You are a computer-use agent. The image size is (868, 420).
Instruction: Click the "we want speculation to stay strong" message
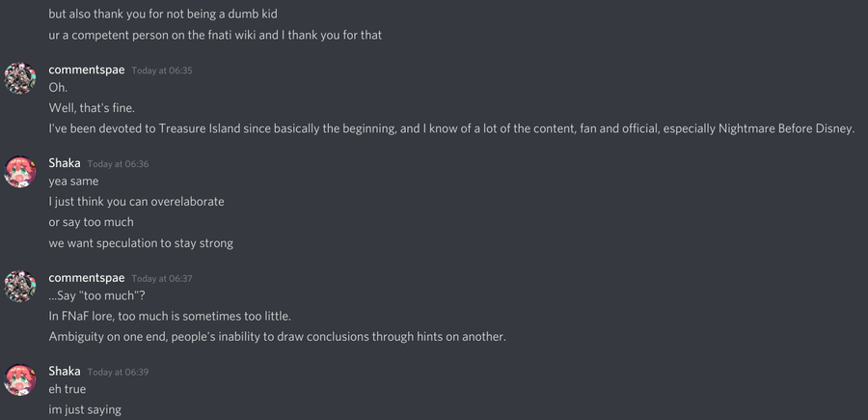tap(141, 243)
